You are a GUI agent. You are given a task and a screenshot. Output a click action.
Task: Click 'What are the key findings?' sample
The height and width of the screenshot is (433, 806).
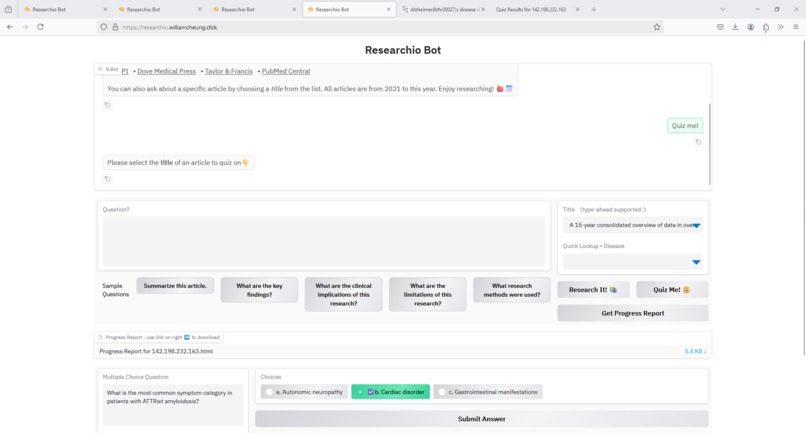pos(259,290)
